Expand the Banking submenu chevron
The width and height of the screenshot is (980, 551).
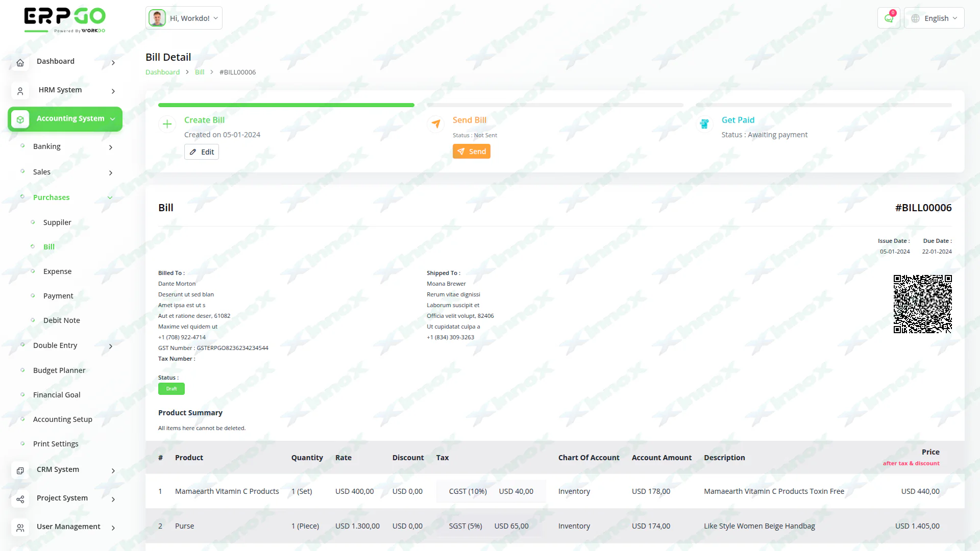click(x=111, y=147)
